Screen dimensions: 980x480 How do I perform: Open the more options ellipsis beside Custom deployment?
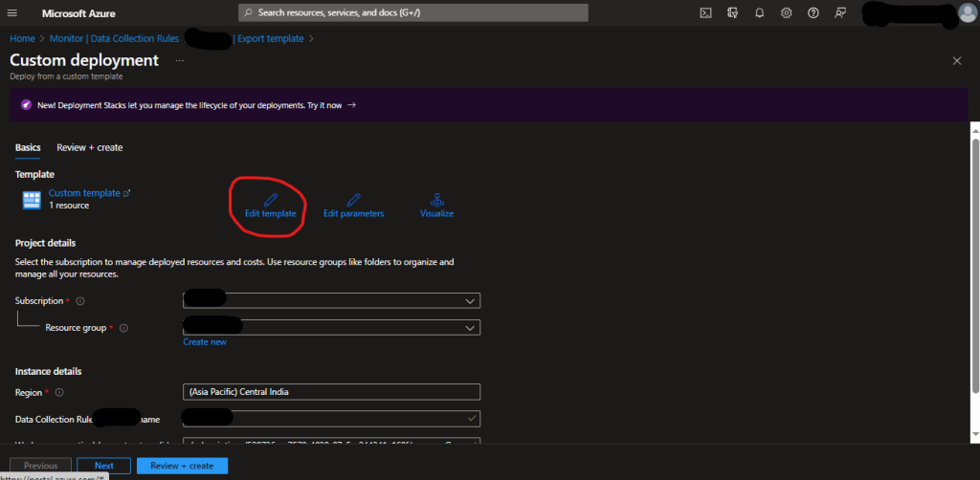point(179,60)
